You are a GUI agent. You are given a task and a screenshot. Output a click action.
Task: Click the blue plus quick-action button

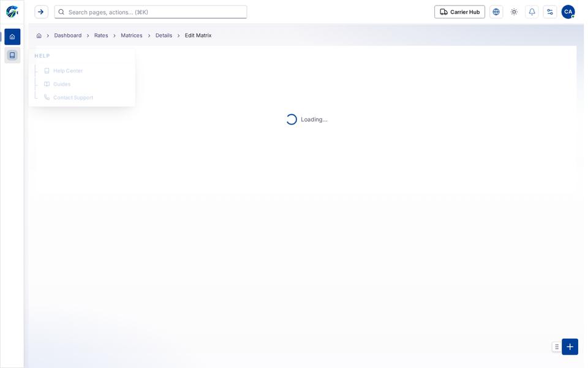[x=570, y=347]
